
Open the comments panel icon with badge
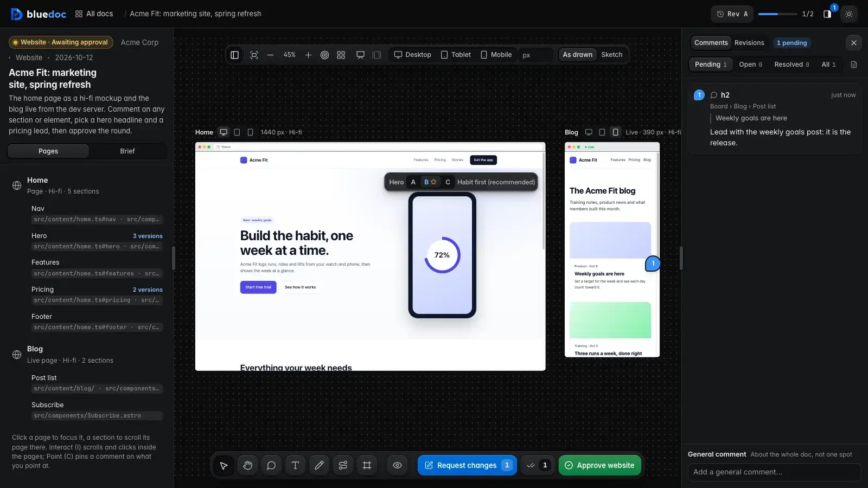[x=828, y=14]
